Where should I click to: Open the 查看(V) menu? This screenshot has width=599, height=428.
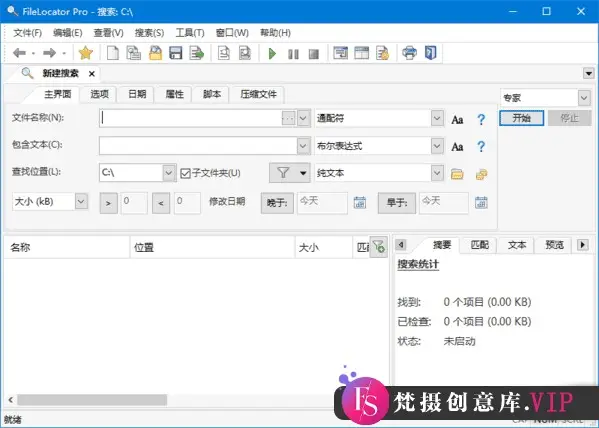tap(108, 33)
